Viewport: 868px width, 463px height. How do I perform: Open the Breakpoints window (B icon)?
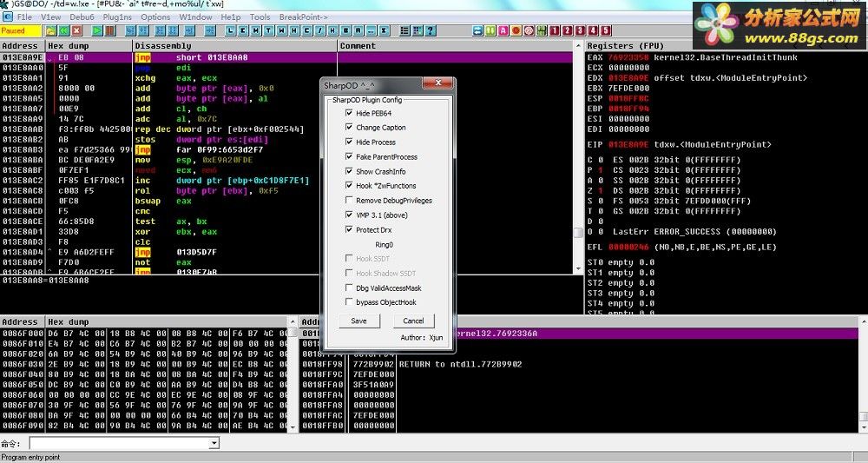(345, 30)
